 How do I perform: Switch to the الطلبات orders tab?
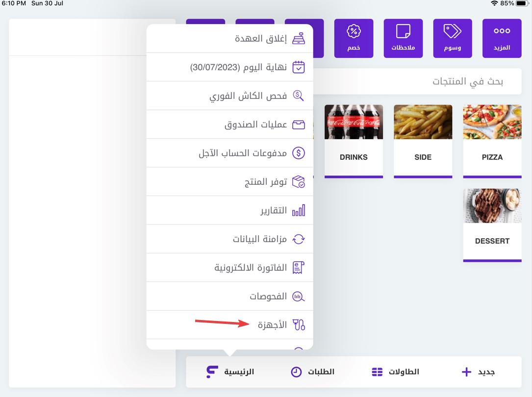click(313, 372)
